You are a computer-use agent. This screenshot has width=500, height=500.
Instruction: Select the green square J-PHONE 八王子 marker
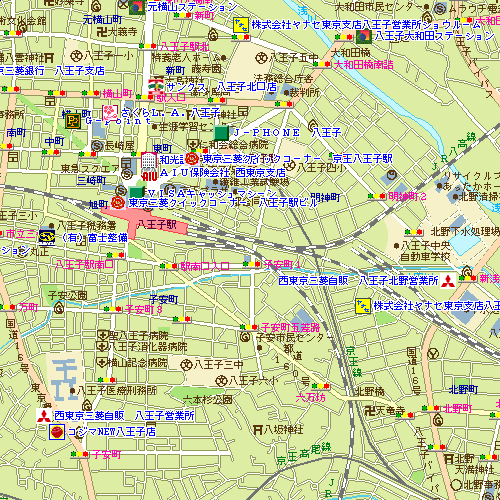(x=221, y=133)
